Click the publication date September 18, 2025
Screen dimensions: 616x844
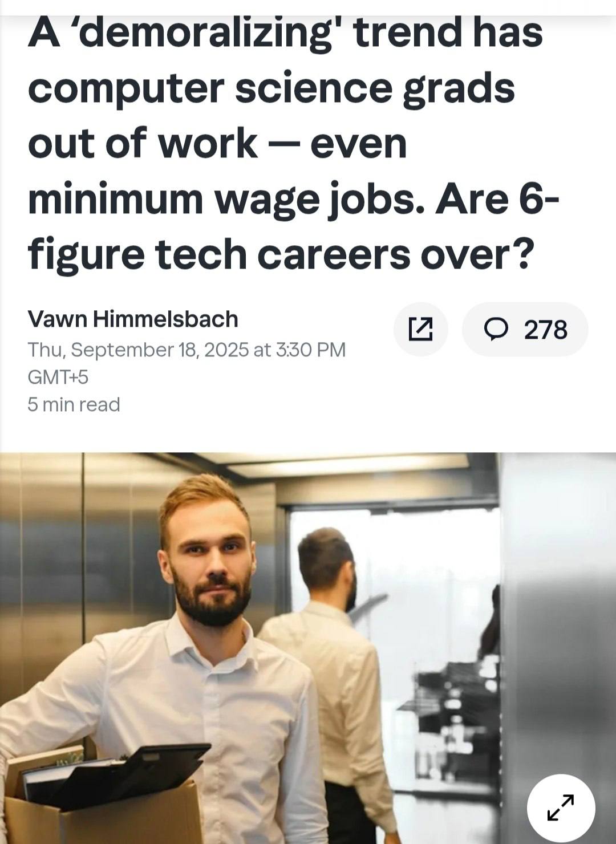tap(187, 349)
